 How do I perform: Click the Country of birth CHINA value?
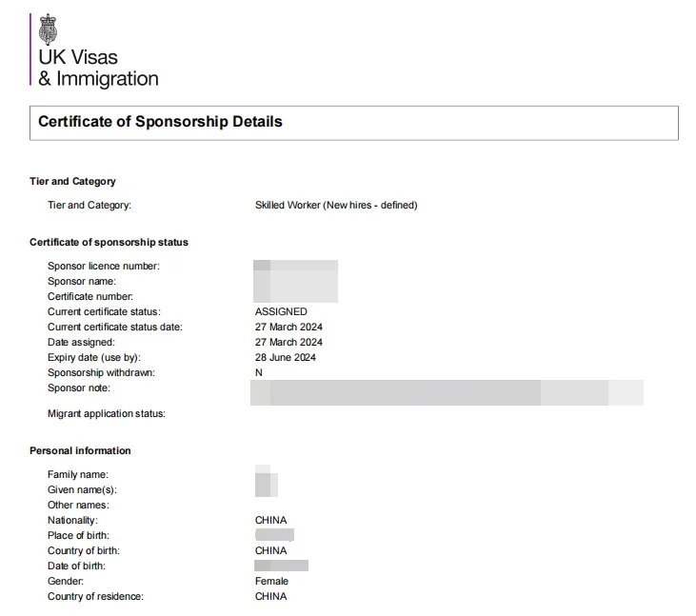[270, 550]
